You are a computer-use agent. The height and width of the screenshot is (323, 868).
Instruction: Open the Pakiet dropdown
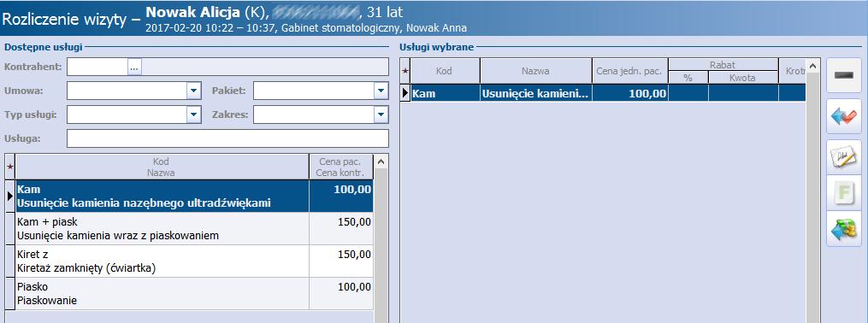pyautogui.click(x=381, y=91)
